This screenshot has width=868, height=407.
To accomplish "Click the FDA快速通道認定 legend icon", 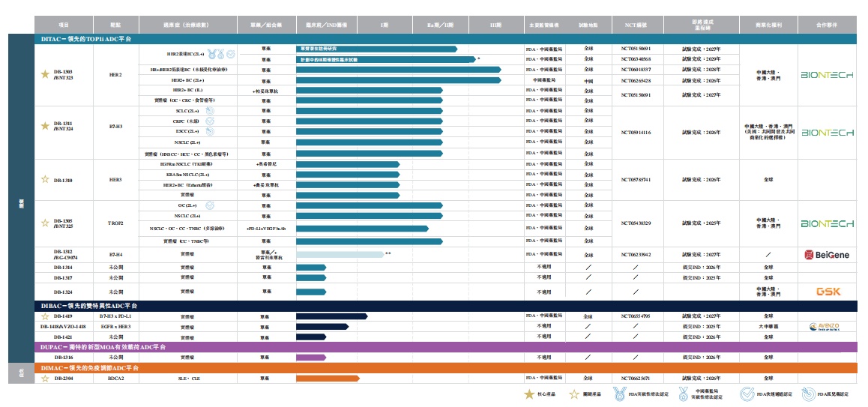I will 746,394.
